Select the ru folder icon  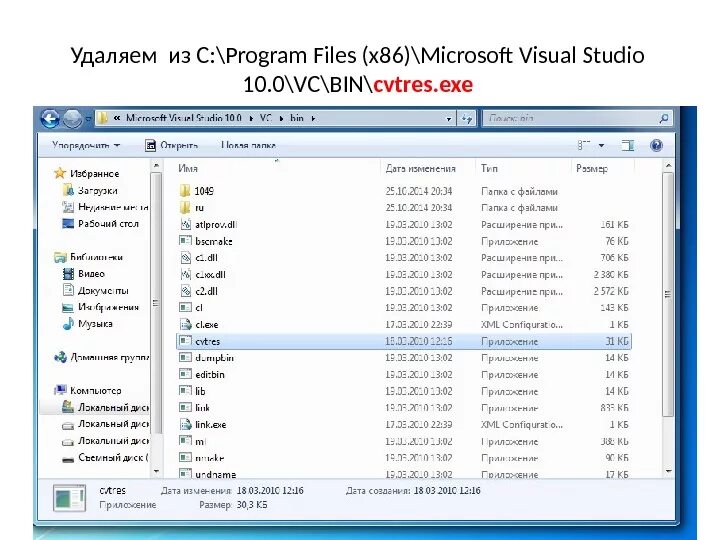tap(185, 208)
